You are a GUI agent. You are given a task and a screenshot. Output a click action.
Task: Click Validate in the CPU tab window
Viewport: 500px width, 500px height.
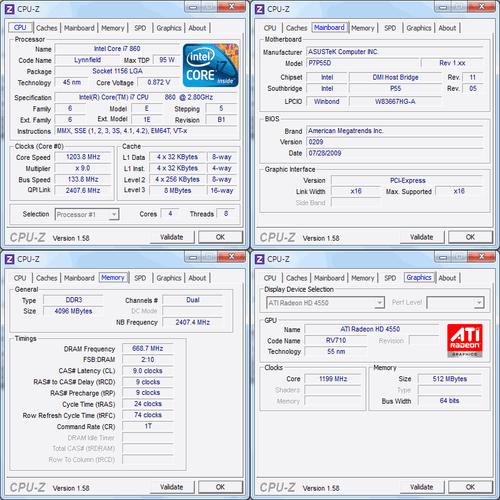click(x=172, y=237)
